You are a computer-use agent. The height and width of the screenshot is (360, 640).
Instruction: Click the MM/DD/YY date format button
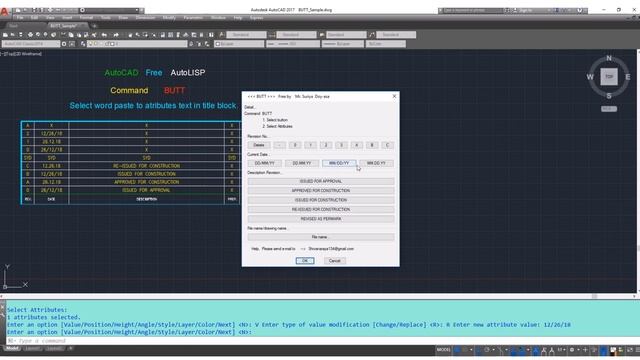pyautogui.click(x=339, y=163)
